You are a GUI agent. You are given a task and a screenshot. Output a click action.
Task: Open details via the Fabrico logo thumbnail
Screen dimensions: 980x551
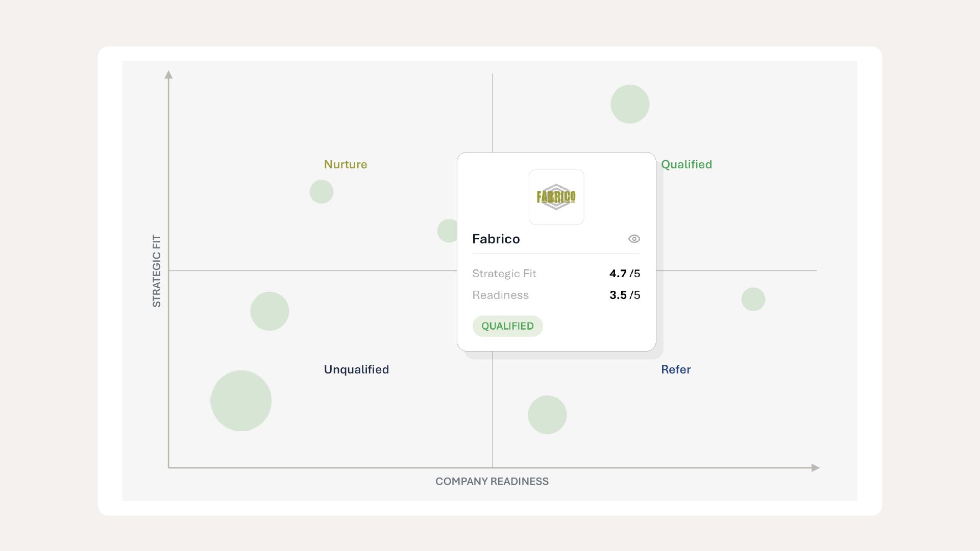point(556,197)
